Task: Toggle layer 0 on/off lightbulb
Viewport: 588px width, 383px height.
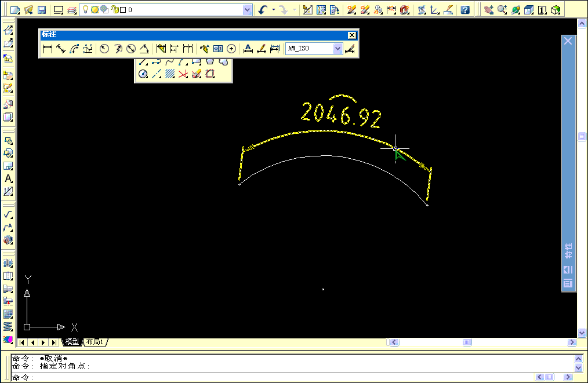Action: coord(85,9)
